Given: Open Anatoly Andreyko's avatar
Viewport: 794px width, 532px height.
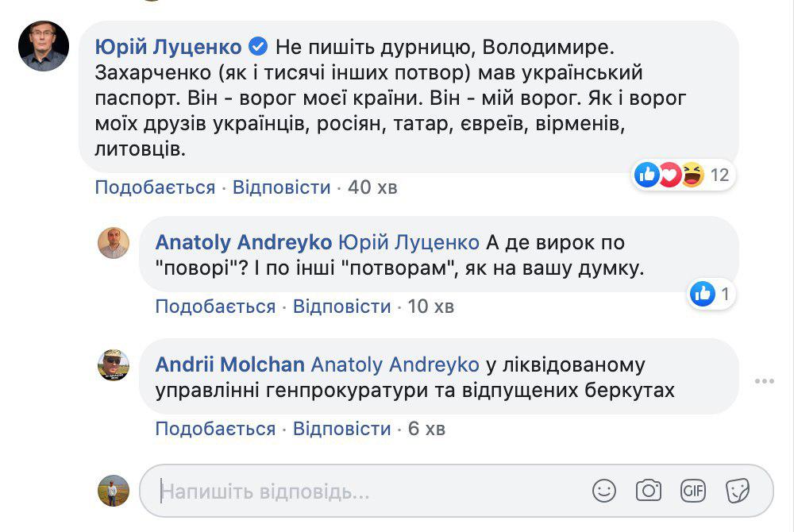Looking at the screenshot, I should pyautogui.click(x=114, y=243).
